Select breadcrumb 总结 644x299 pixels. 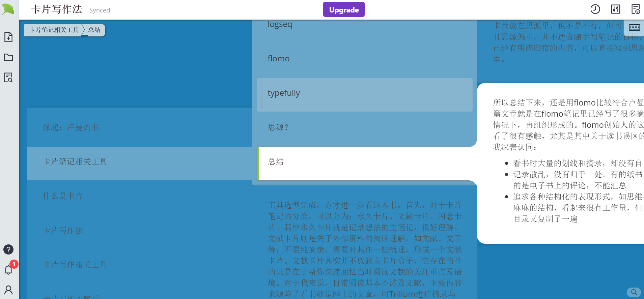pos(94,30)
